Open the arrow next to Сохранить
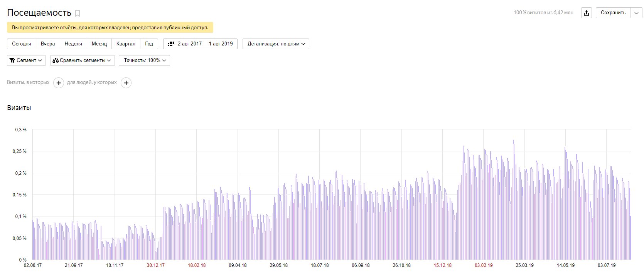 (636, 13)
